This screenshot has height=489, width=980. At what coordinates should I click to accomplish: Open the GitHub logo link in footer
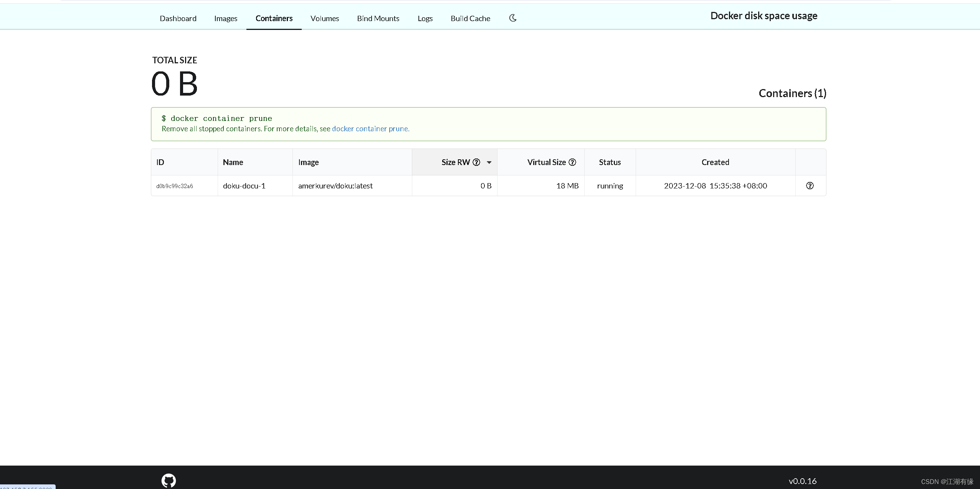click(169, 480)
